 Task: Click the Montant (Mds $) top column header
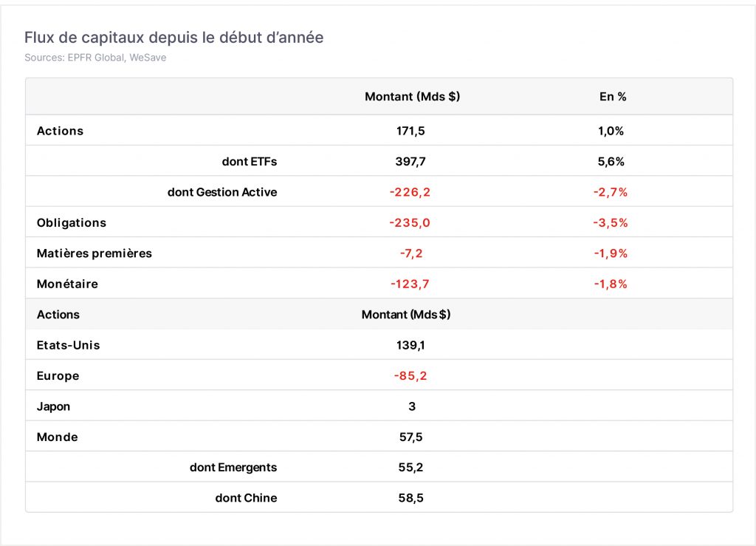[x=412, y=97]
